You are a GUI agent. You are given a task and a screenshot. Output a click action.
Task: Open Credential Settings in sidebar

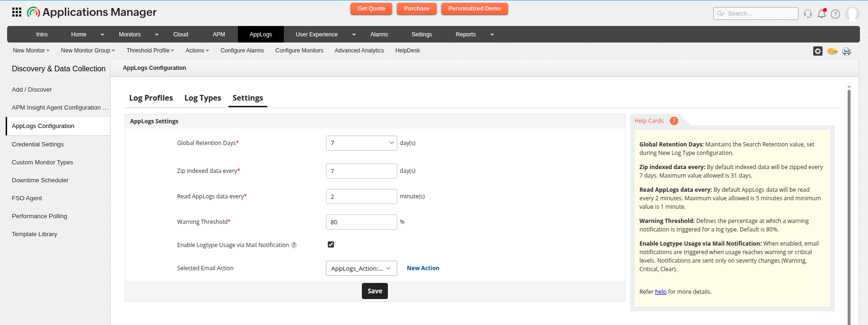pyautogui.click(x=38, y=145)
